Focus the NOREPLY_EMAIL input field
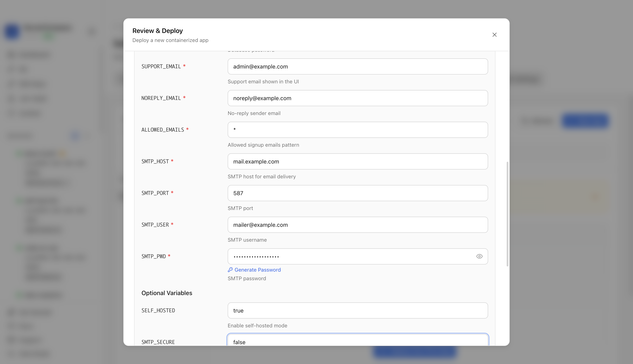The height and width of the screenshot is (364, 633). click(x=357, y=98)
